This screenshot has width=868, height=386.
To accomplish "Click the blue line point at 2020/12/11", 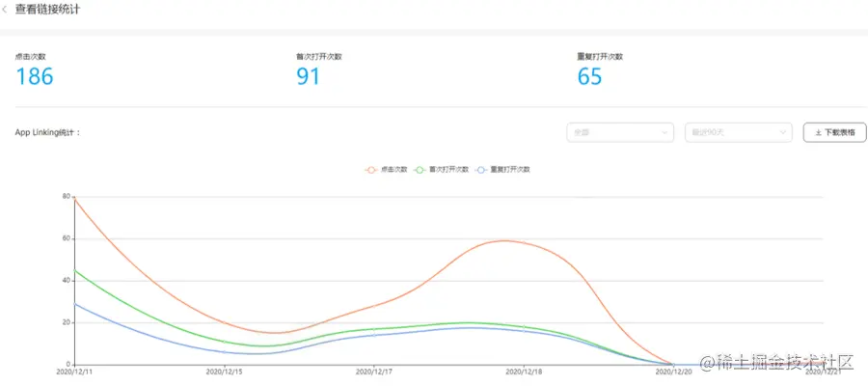I will (74, 303).
